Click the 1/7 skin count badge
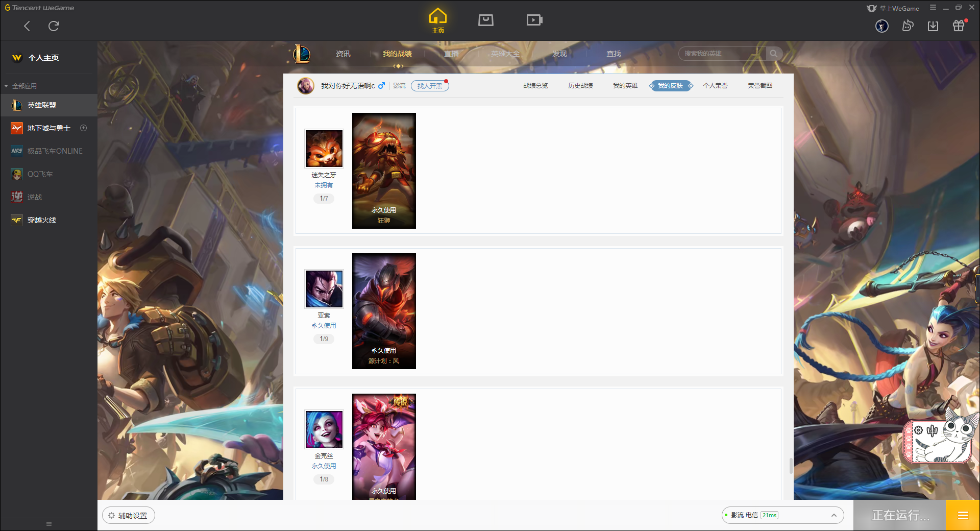This screenshot has height=531, width=980. tap(324, 199)
